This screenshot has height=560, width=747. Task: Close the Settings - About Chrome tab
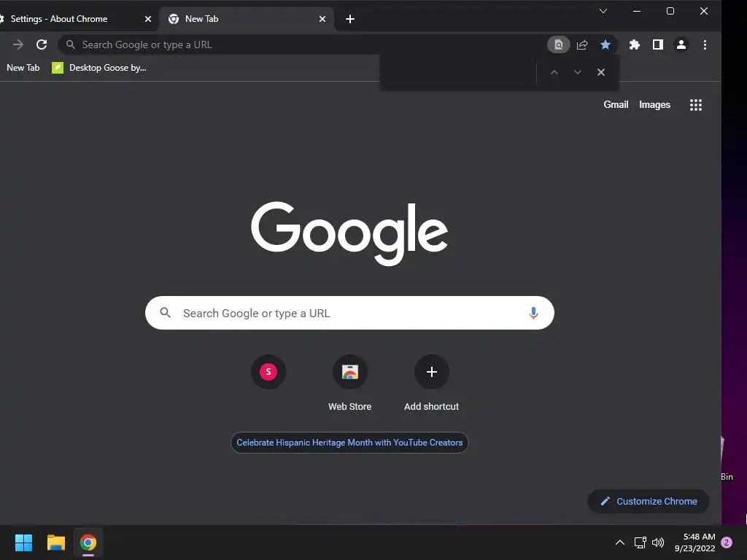click(x=147, y=19)
